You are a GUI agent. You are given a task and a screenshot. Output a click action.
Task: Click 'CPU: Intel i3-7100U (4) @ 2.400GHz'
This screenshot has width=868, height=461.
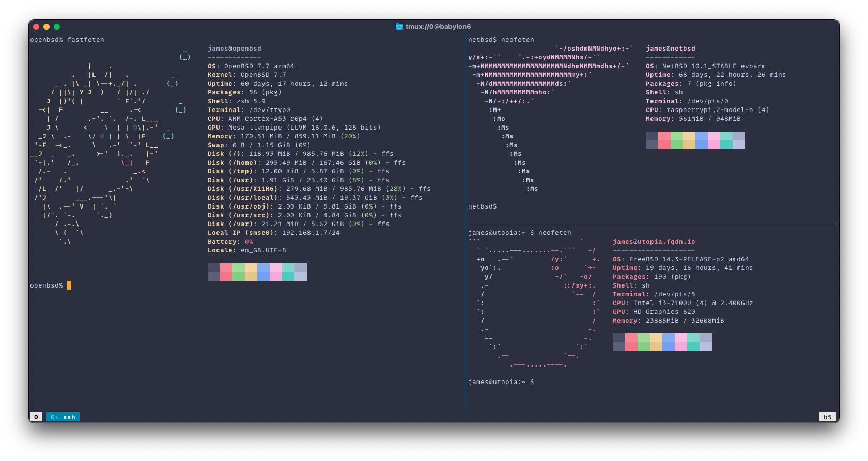click(x=683, y=303)
